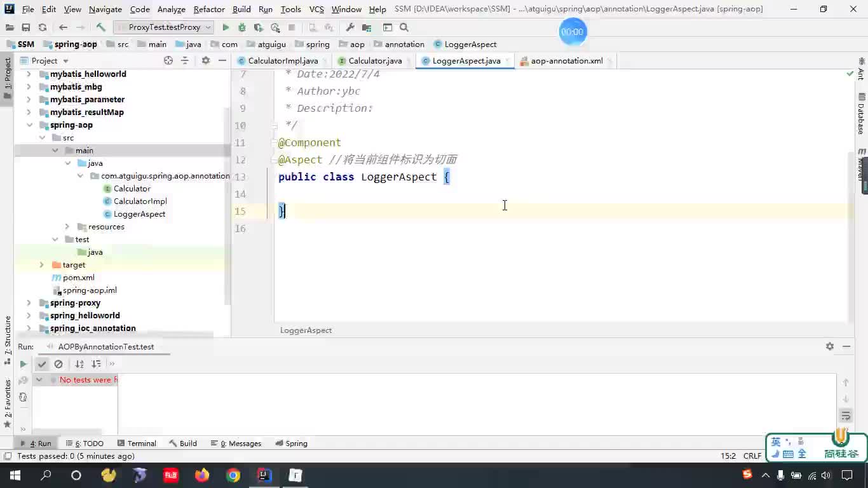
Task: Click Windows search icon on taskbar
Action: (46, 475)
